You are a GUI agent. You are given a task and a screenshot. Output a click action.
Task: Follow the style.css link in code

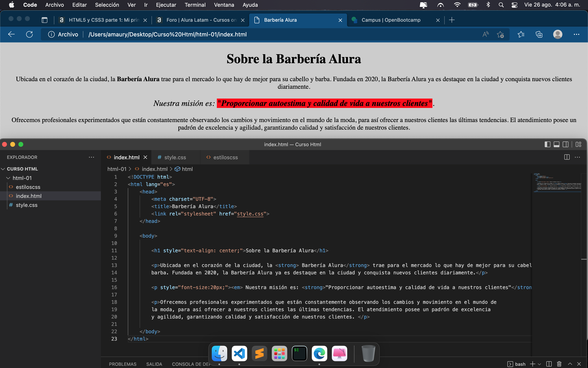[250, 214]
